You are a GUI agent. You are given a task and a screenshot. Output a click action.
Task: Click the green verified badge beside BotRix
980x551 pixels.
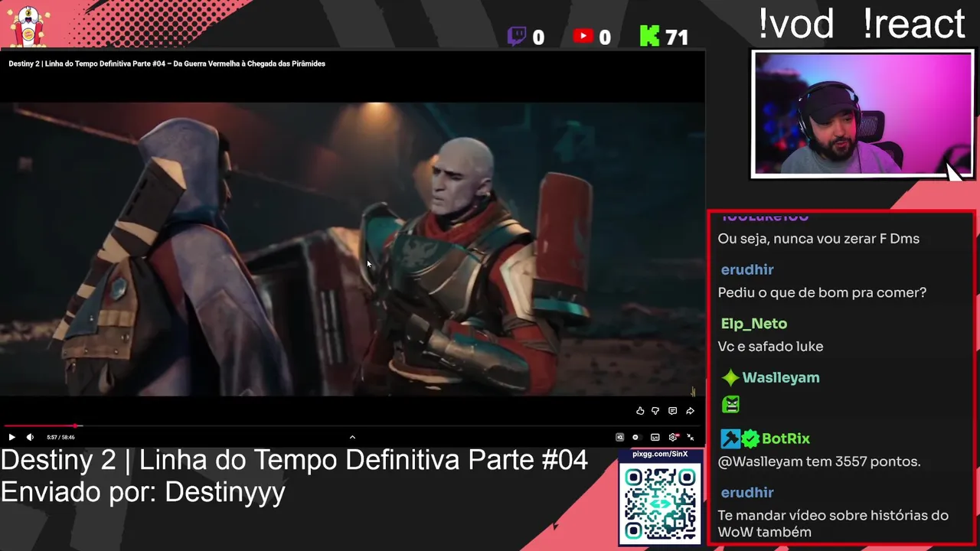coord(750,439)
